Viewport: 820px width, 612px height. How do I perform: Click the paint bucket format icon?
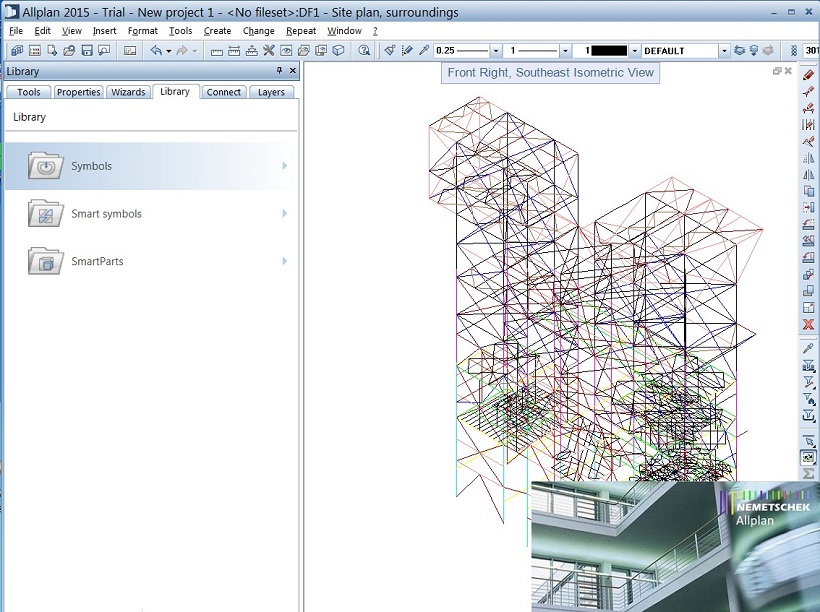point(389,51)
